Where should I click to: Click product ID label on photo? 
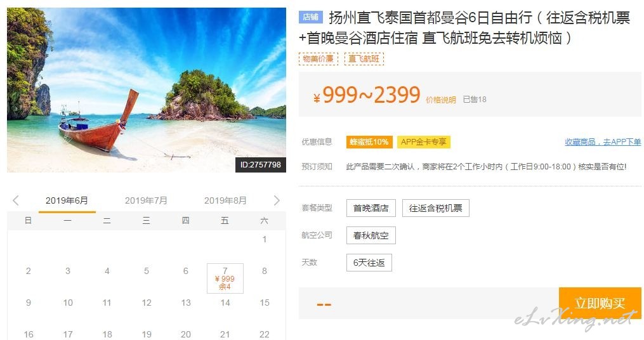[x=260, y=165]
